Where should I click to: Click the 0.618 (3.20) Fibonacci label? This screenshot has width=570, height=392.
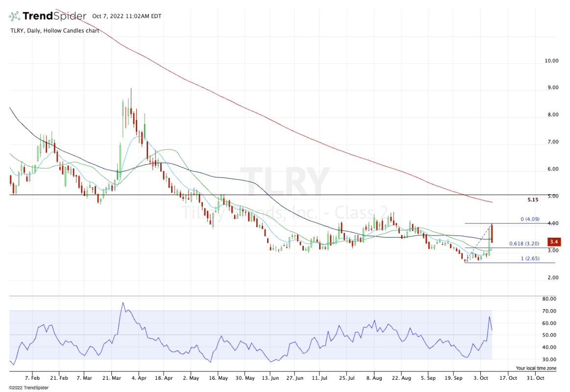[x=525, y=244]
